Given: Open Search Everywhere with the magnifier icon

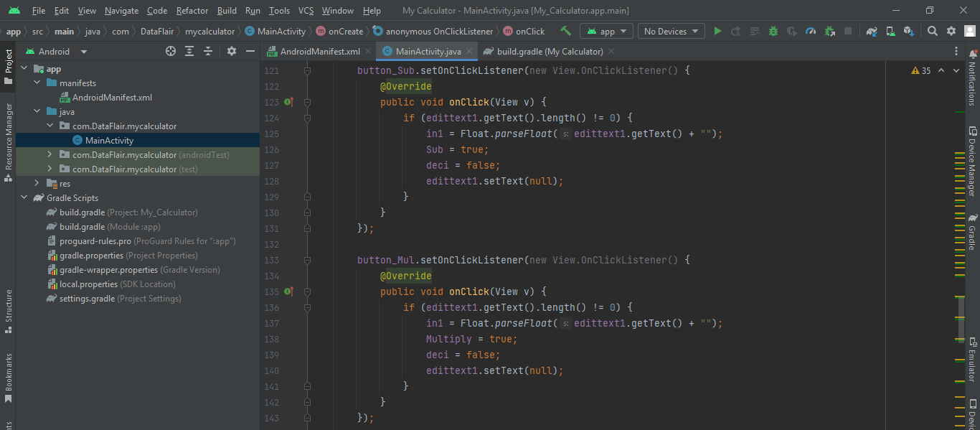Looking at the screenshot, I should pyautogui.click(x=933, y=31).
